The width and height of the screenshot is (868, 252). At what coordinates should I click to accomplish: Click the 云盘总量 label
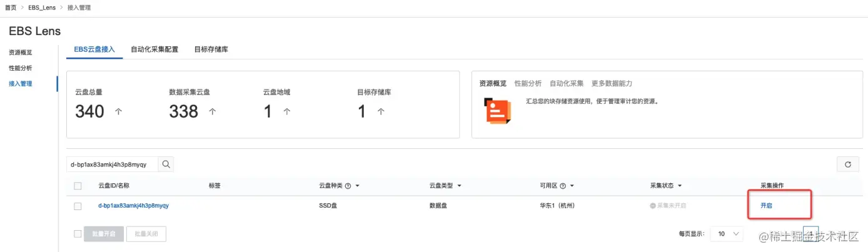point(88,92)
